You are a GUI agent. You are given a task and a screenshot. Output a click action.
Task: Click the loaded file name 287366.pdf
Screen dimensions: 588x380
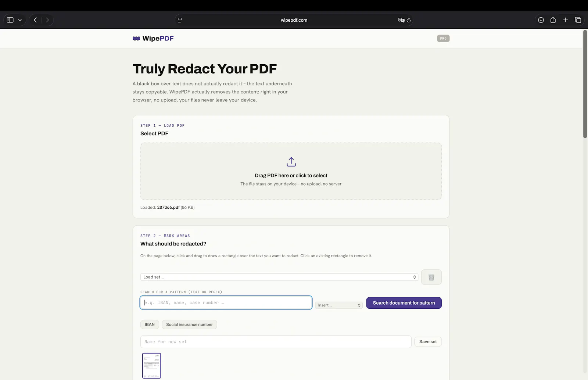(x=168, y=207)
